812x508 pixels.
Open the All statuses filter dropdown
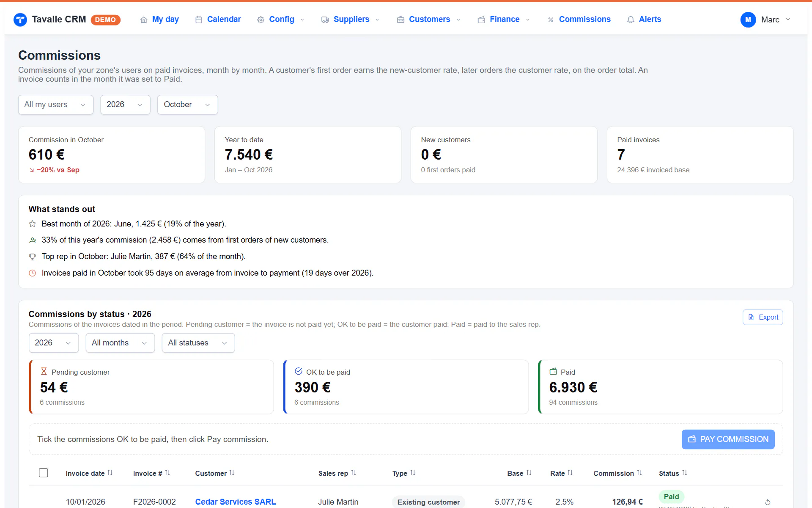198,343
